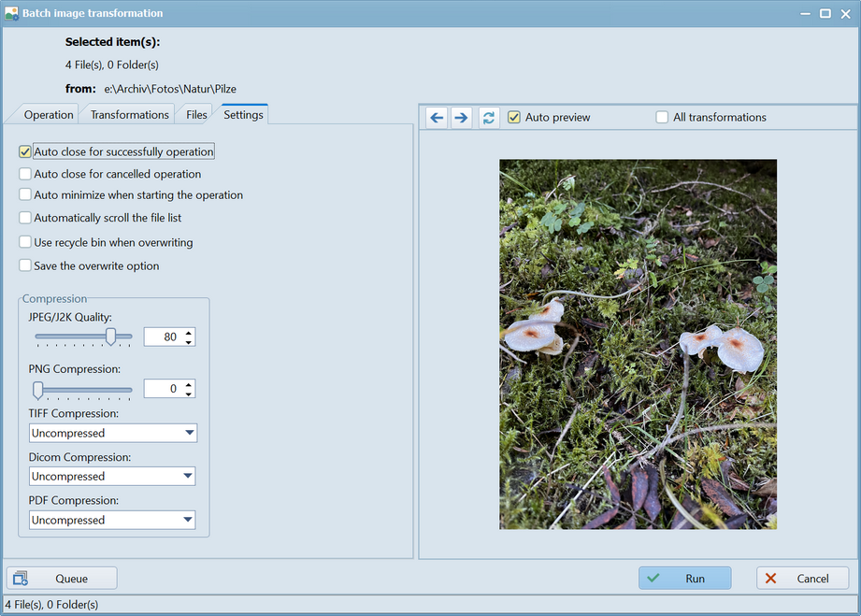Click the mushroom preview image
Image resolution: width=861 pixels, height=616 pixels.
(x=638, y=344)
